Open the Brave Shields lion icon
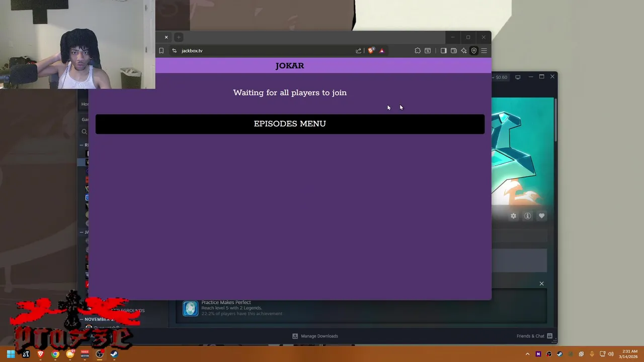 (x=371, y=51)
